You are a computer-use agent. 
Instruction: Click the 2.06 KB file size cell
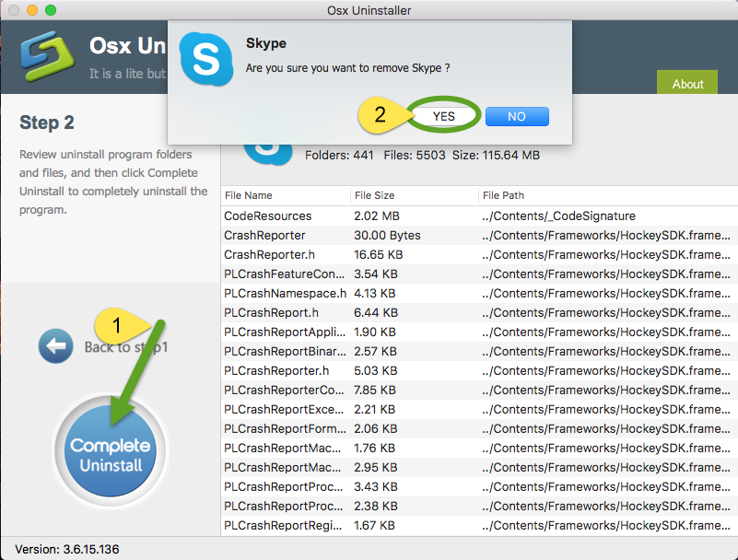coord(376,428)
